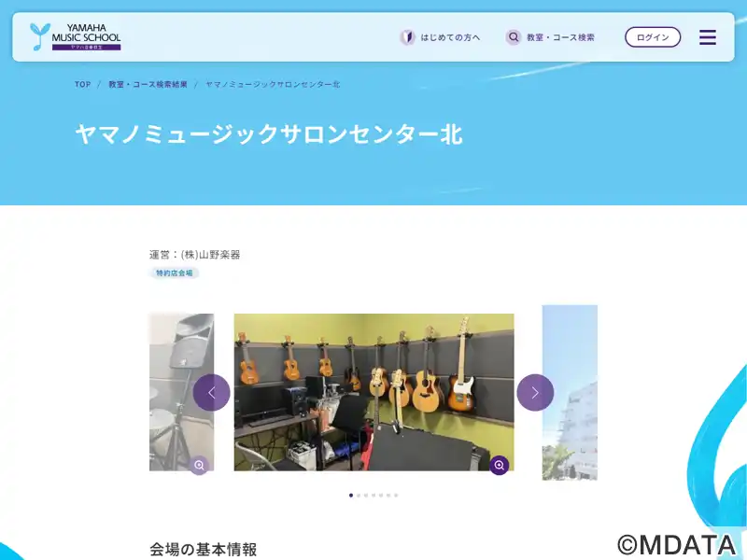Open 教室・コース検索 search link
Image resolution: width=747 pixels, height=560 pixels.
point(550,37)
